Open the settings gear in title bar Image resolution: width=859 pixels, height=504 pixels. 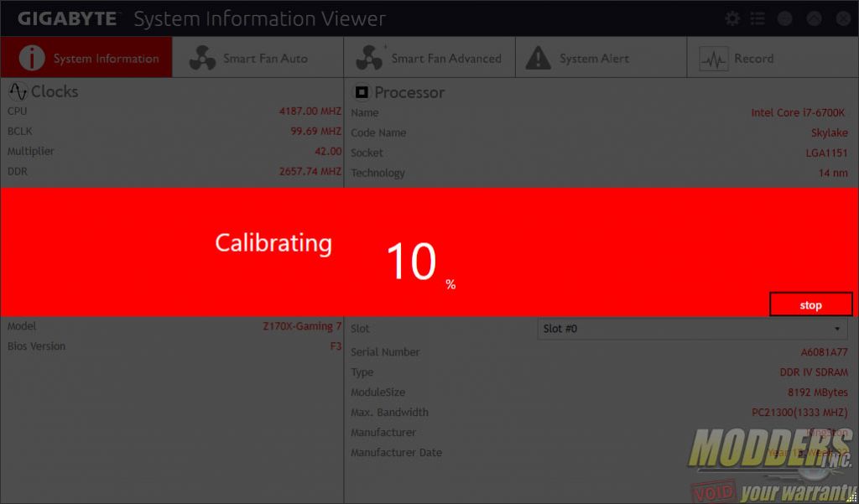[732, 18]
